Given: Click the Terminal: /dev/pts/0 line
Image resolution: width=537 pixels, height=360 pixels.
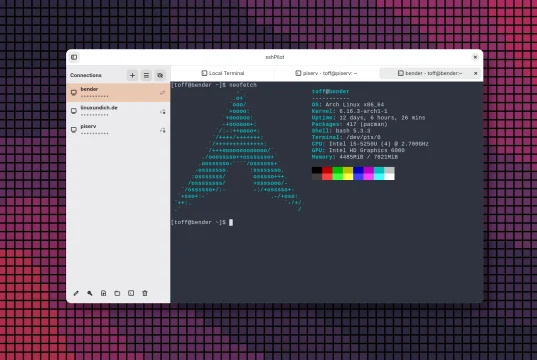Looking at the screenshot, I should pos(346,137).
